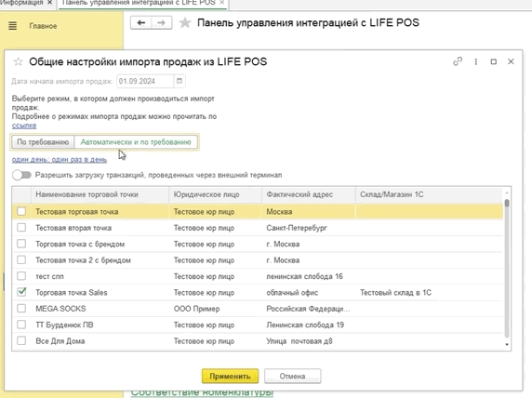Open the calendar picker for import start date
532x398 pixels.
180,81
